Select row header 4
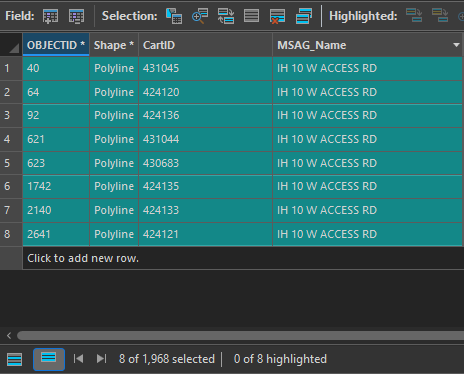 (11, 139)
